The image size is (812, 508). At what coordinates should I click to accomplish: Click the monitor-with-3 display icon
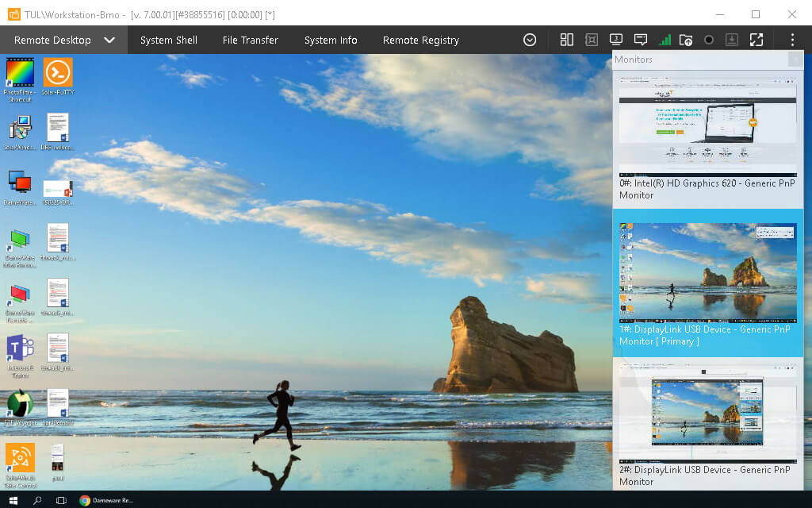(614, 40)
